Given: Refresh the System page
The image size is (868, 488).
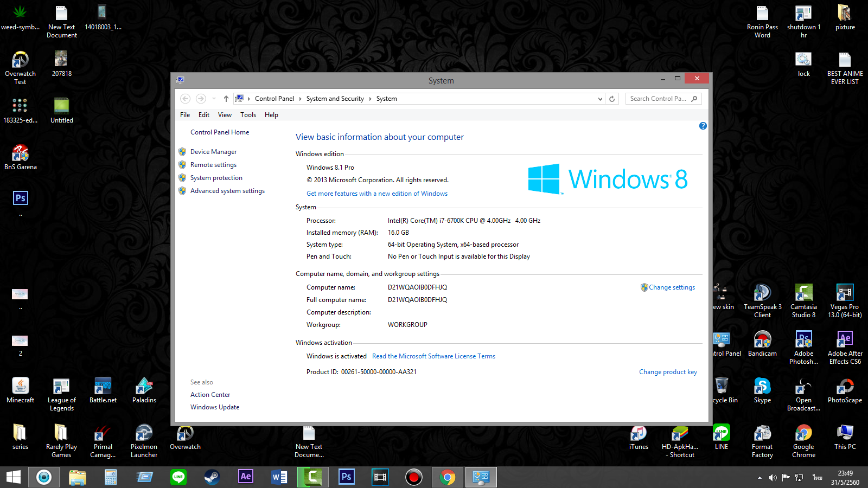Looking at the screenshot, I should pos(612,99).
